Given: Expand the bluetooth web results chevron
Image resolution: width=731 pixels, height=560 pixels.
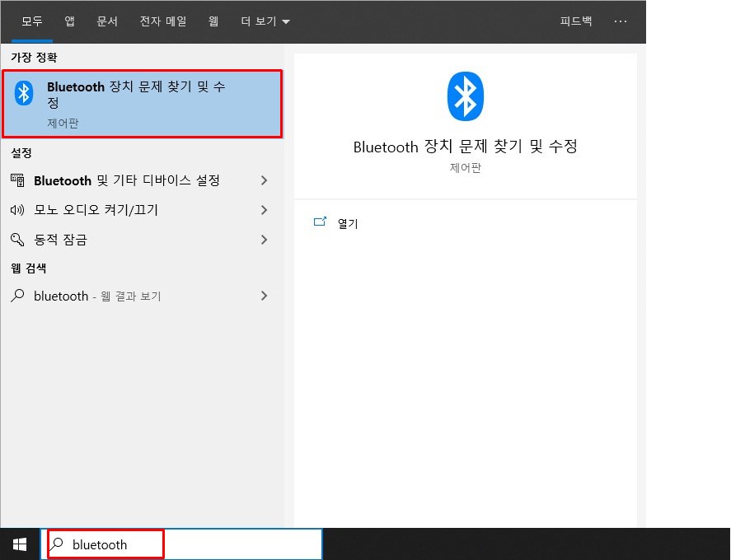Looking at the screenshot, I should click(x=265, y=296).
